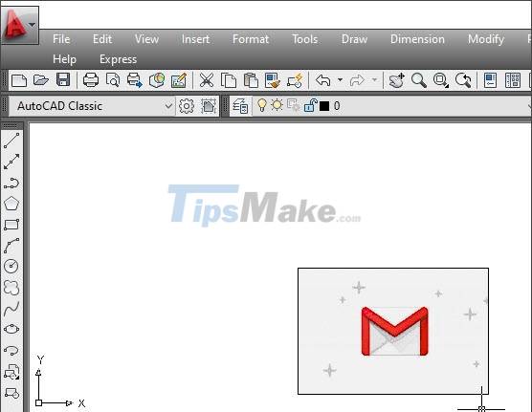Save drawing with the floppy disk icon

point(63,80)
